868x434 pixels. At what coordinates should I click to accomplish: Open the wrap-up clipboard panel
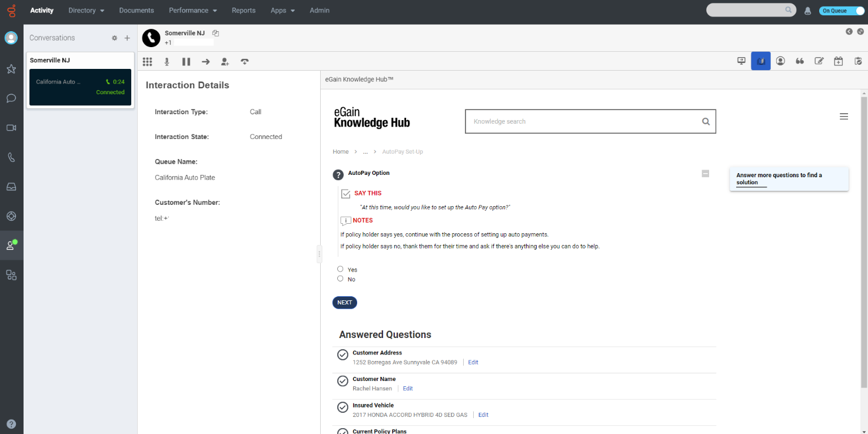pos(857,61)
